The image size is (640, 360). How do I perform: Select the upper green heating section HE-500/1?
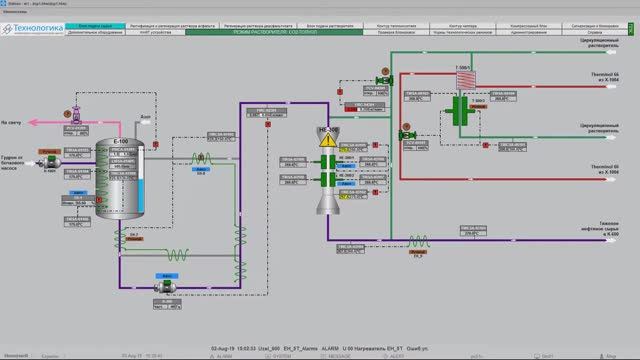pos(328,162)
